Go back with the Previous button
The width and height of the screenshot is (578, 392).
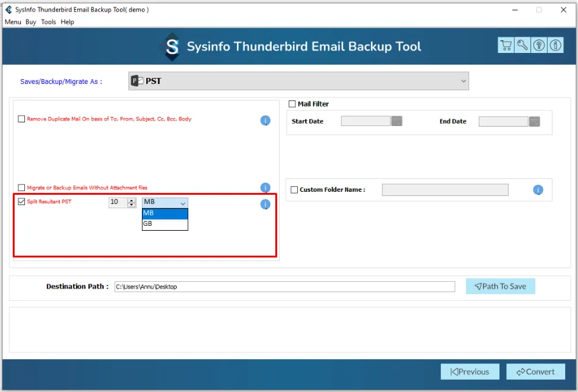470,372
